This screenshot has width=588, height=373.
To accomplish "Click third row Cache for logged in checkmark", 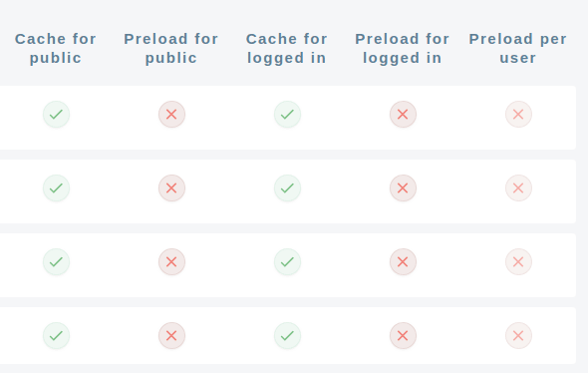I will pyautogui.click(x=287, y=262).
